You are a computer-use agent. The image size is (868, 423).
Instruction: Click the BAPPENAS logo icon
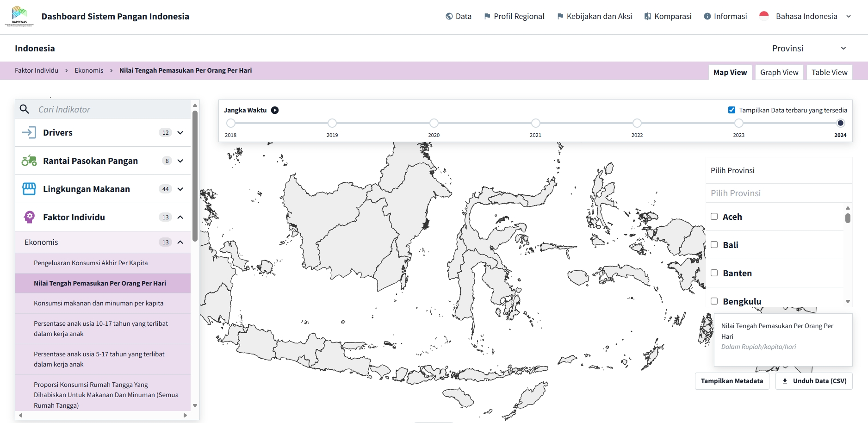click(19, 16)
